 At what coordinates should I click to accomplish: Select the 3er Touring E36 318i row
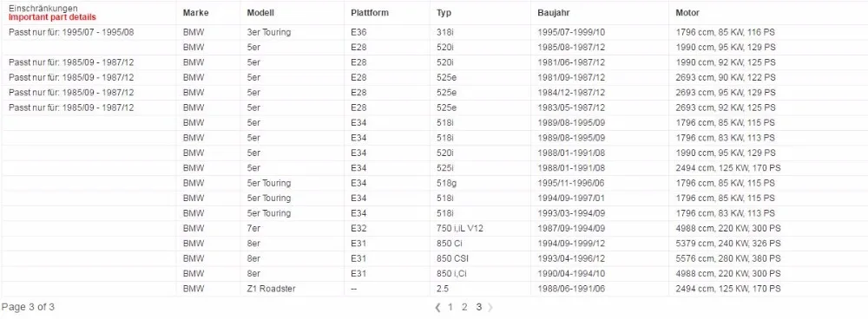pos(434,32)
